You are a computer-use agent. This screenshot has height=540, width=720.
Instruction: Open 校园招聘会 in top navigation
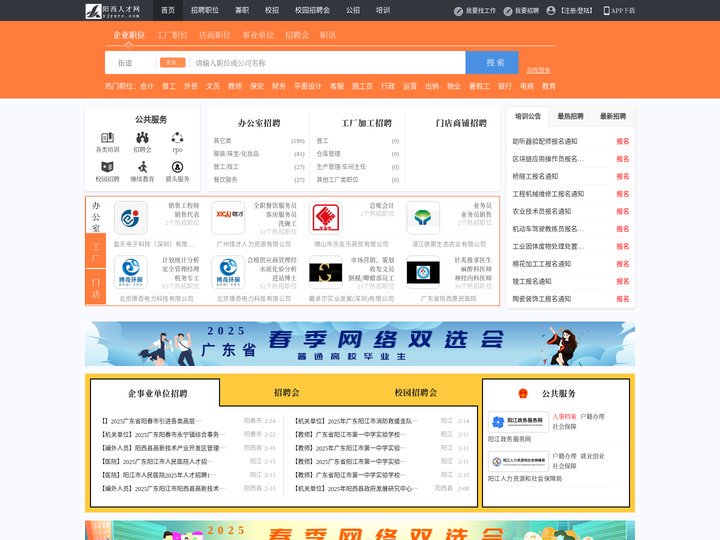tap(312, 10)
